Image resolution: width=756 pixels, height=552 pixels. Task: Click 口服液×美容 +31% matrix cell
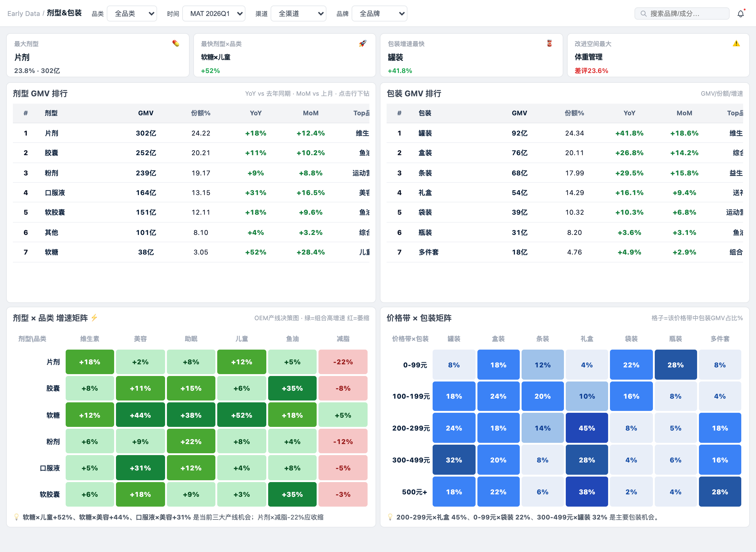click(x=141, y=468)
